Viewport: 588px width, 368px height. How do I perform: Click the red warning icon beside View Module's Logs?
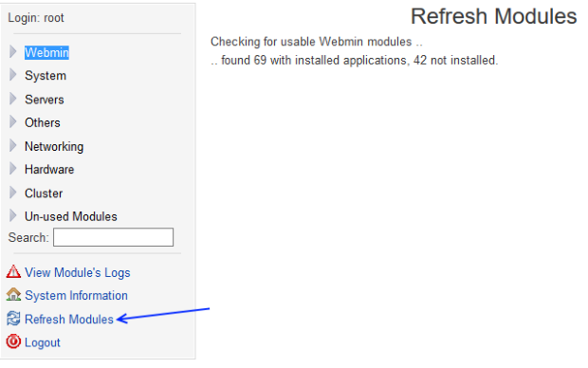coord(13,271)
